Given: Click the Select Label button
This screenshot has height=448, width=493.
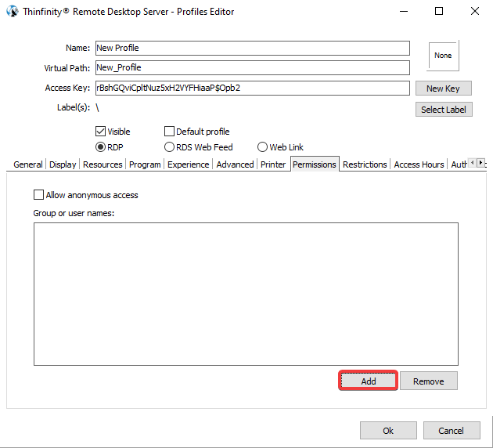Looking at the screenshot, I should [x=444, y=110].
